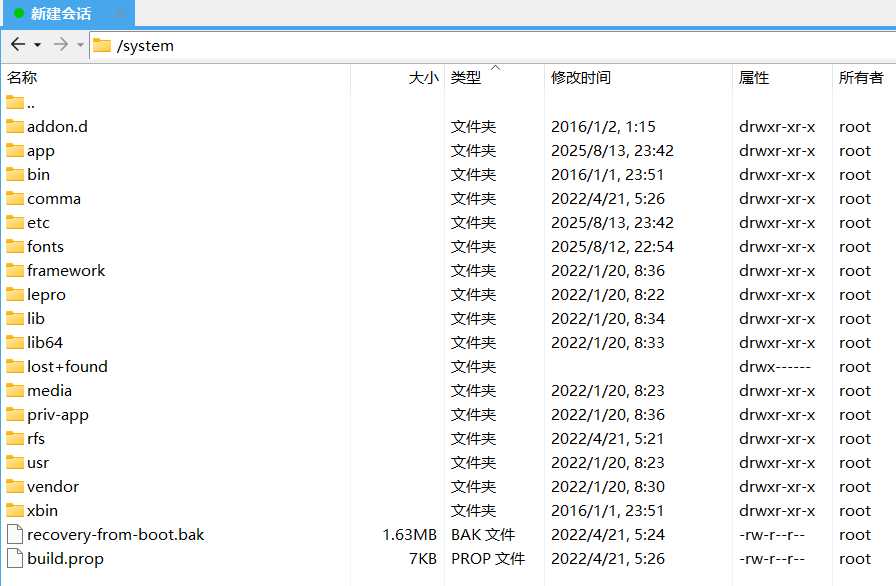Viewport: 896px width, 586px height.
Task: Select the fonts folder icon
Action: pyautogui.click(x=15, y=246)
